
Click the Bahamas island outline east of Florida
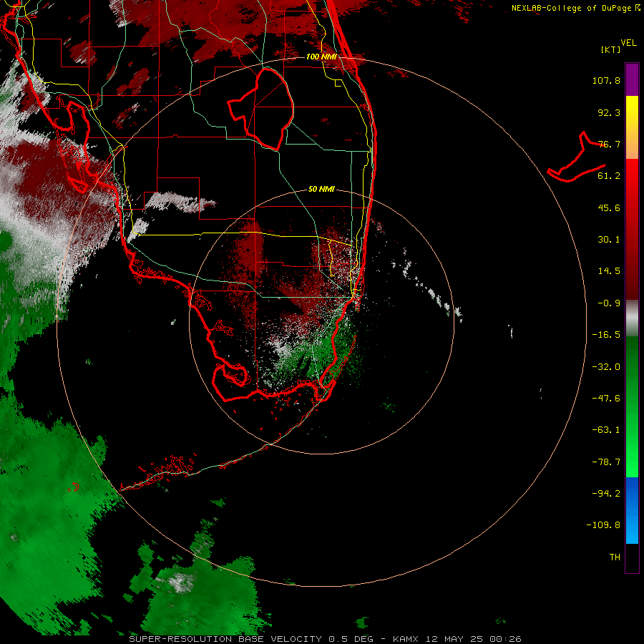(x=577, y=157)
